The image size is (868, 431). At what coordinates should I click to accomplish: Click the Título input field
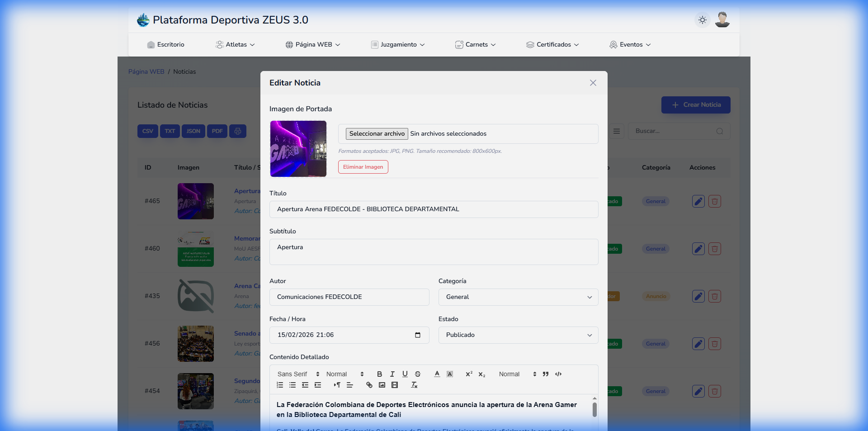pyautogui.click(x=434, y=209)
